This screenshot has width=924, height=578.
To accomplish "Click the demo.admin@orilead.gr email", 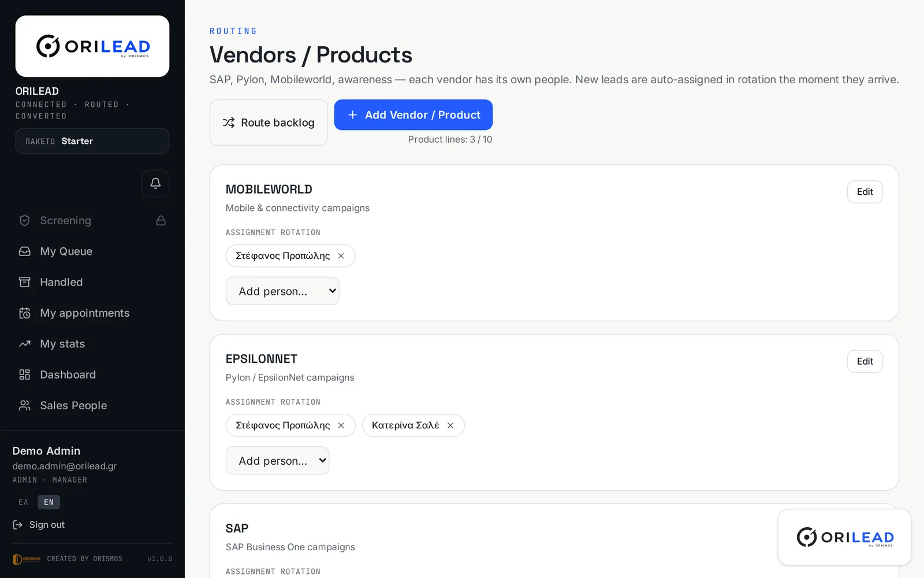I will pos(65,466).
